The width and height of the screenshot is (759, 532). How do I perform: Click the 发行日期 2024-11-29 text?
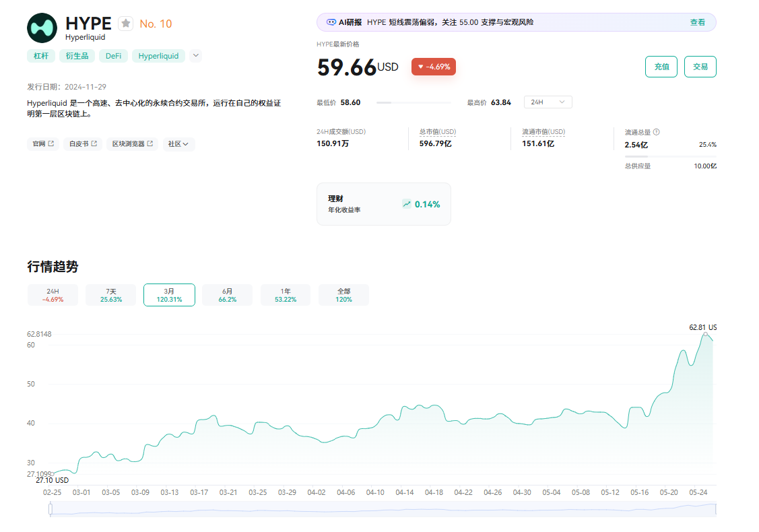tap(67, 87)
